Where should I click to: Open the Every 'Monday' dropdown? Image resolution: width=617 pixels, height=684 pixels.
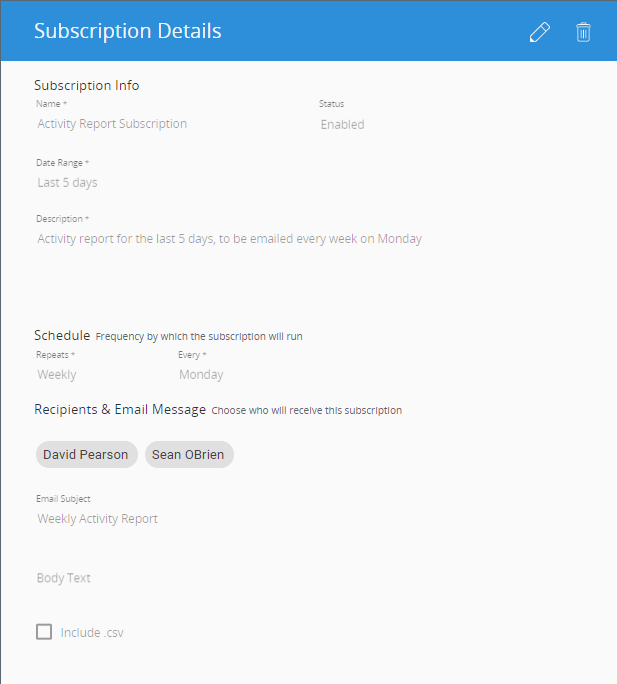[x=201, y=375]
